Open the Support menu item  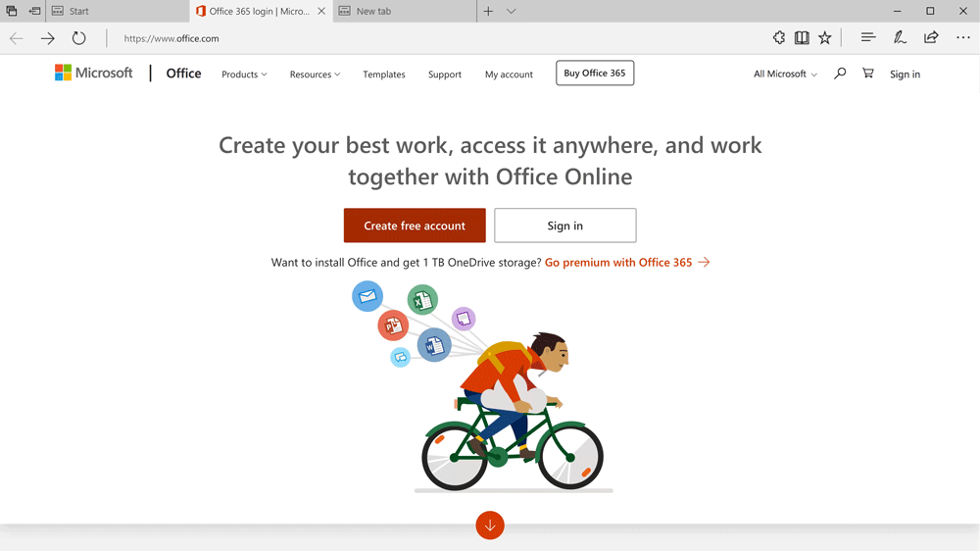coord(444,74)
